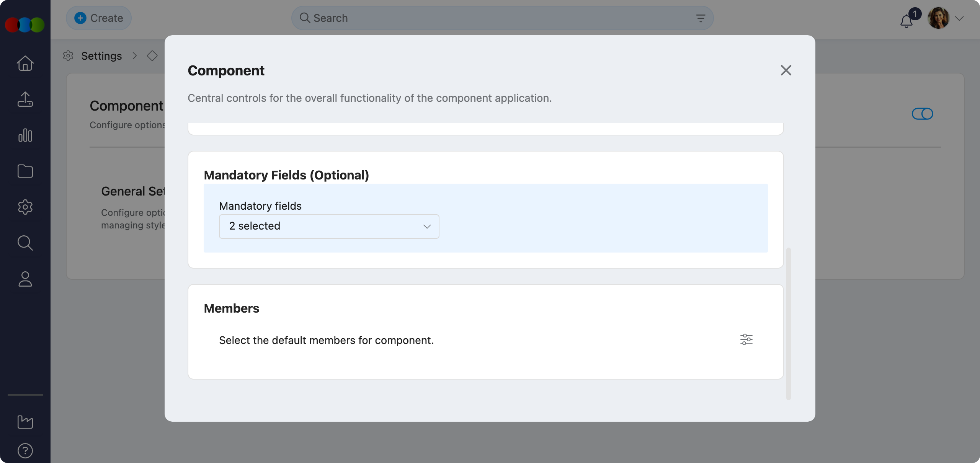Open the user avatar dropdown chevron

coord(959,18)
